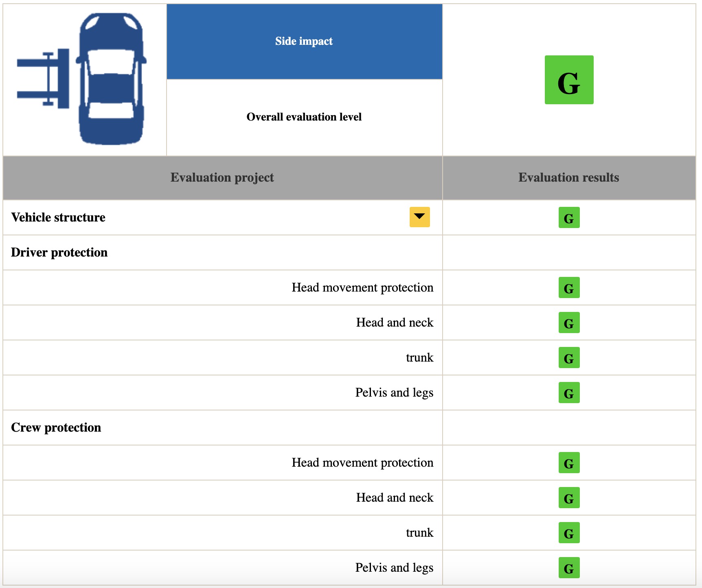The height and width of the screenshot is (588, 702).
Task: Click the Overall evaluation level label
Action: (304, 117)
